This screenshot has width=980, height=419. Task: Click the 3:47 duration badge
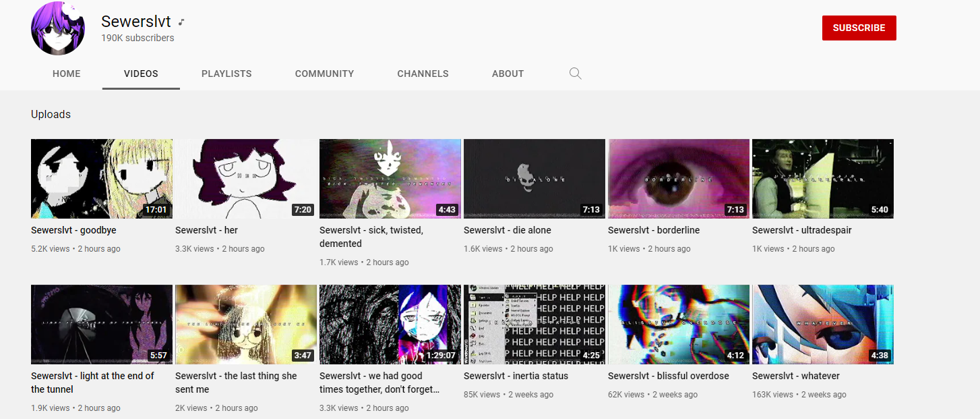click(x=303, y=356)
